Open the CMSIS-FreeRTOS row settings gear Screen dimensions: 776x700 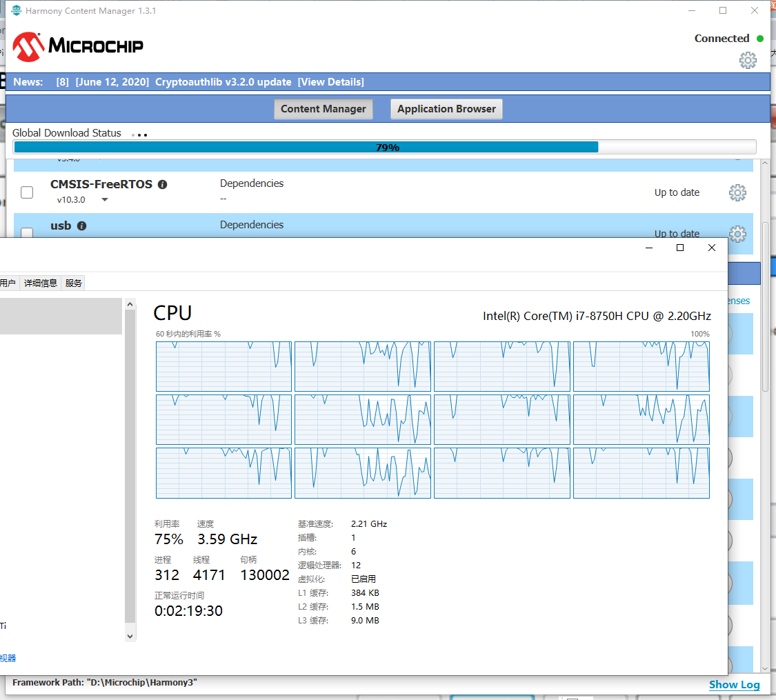tap(737, 192)
